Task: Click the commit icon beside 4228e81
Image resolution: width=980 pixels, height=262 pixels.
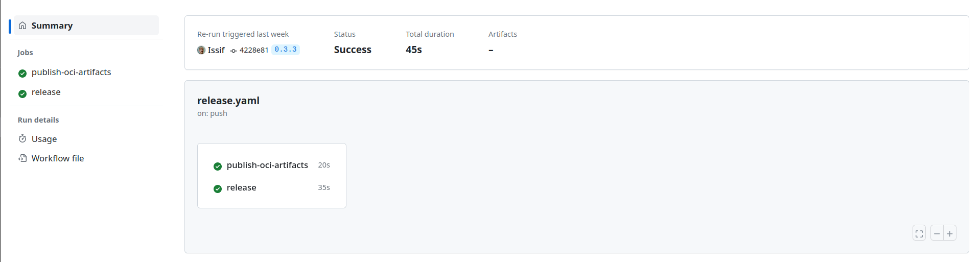Action: [x=234, y=51]
